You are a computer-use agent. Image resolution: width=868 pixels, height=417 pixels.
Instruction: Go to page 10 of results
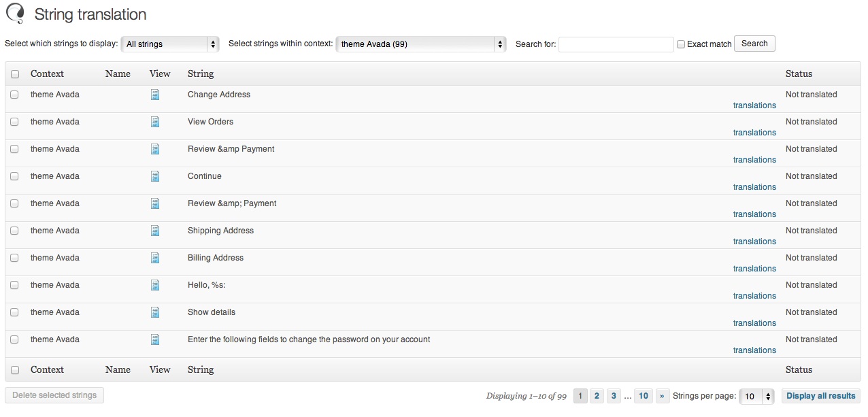[x=644, y=396]
